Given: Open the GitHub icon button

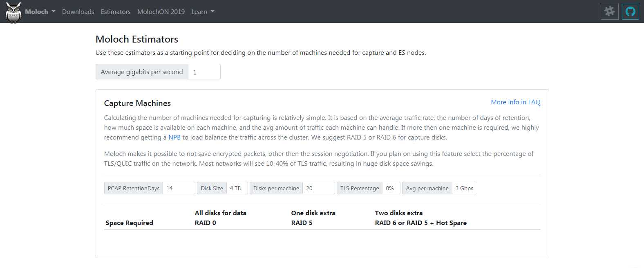Looking at the screenshot, I should pyautogui.click(x=630, y=11).
